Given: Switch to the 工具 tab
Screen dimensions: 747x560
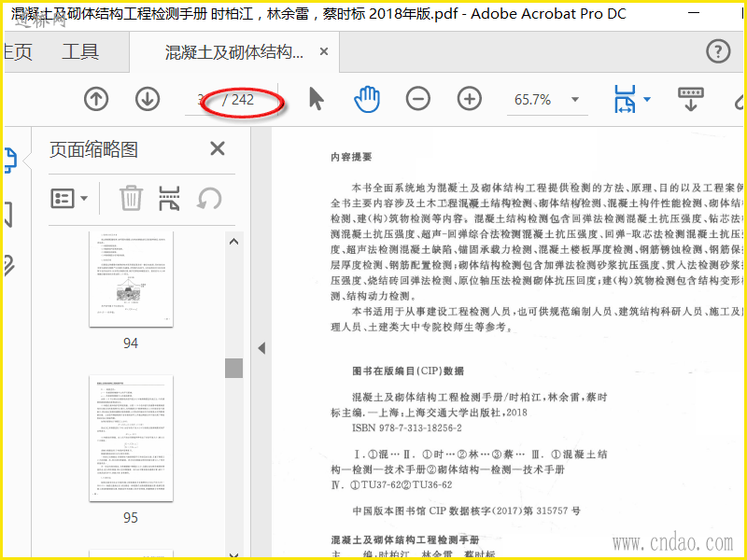Looking at the screenshot, I should 80,51.
